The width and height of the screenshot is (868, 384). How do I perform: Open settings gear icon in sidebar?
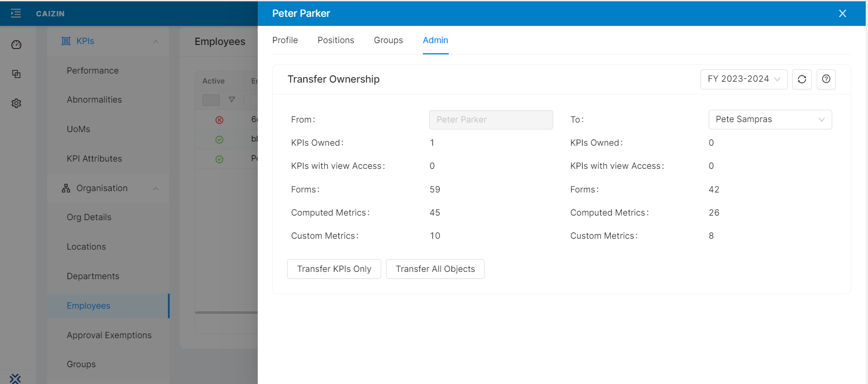(16, 103)
